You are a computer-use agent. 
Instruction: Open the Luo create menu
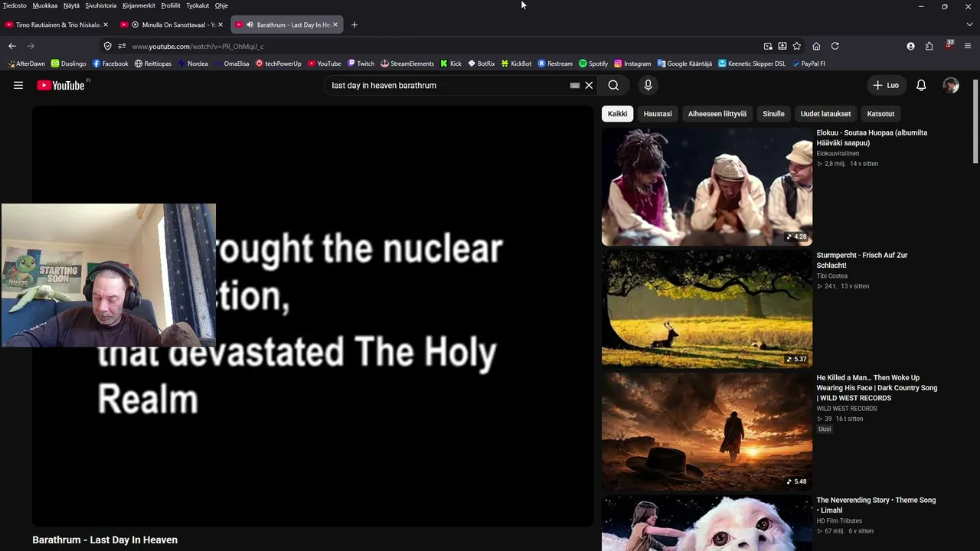tap(887, 86)
